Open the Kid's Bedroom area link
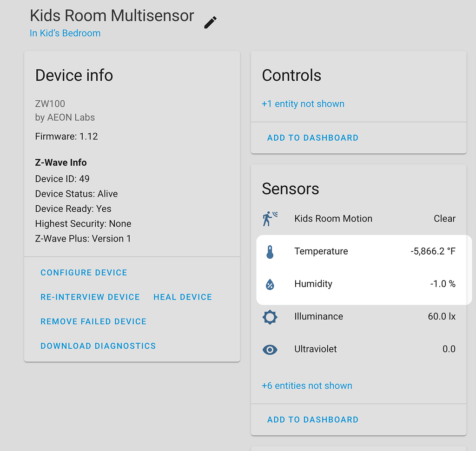 (65, 33)
